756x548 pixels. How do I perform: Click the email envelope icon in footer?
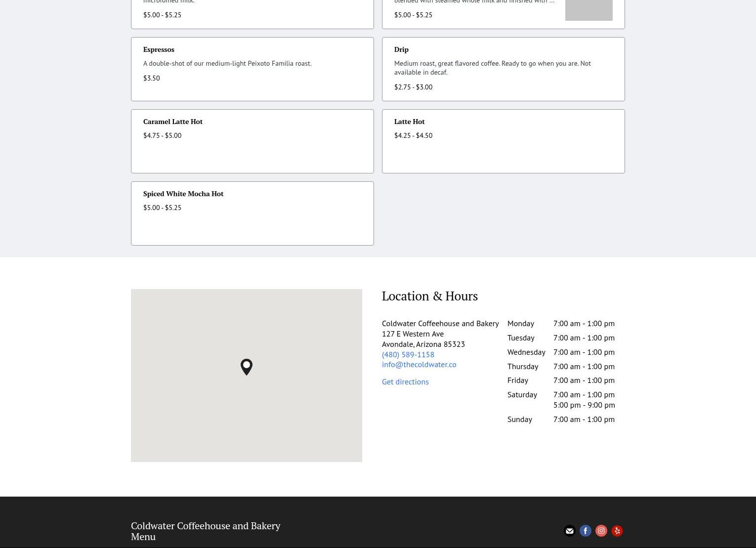(x=569, y=531)
